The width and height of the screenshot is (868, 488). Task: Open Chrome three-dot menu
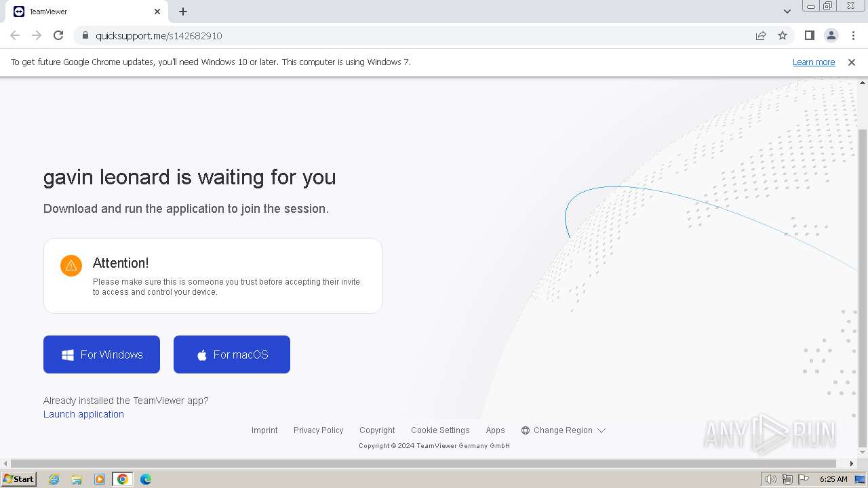click(x=853, y=35)
